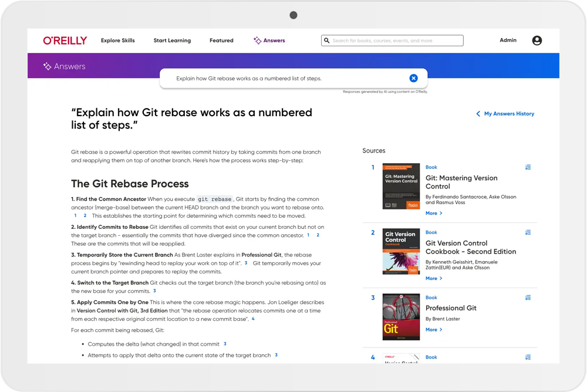The width and height of the screenshot is (587, 392).
Task: Open the Professional Git cover thumbnail
Action: click(x=401, y=317)
